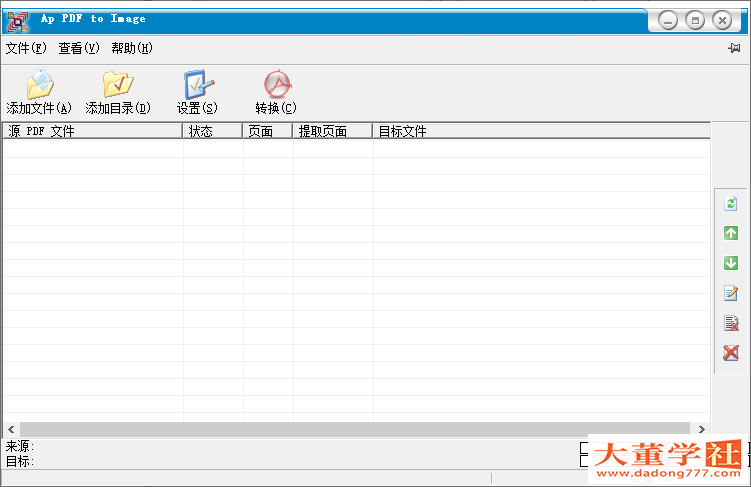Open the 帮助(H) menu

[132, 48]
